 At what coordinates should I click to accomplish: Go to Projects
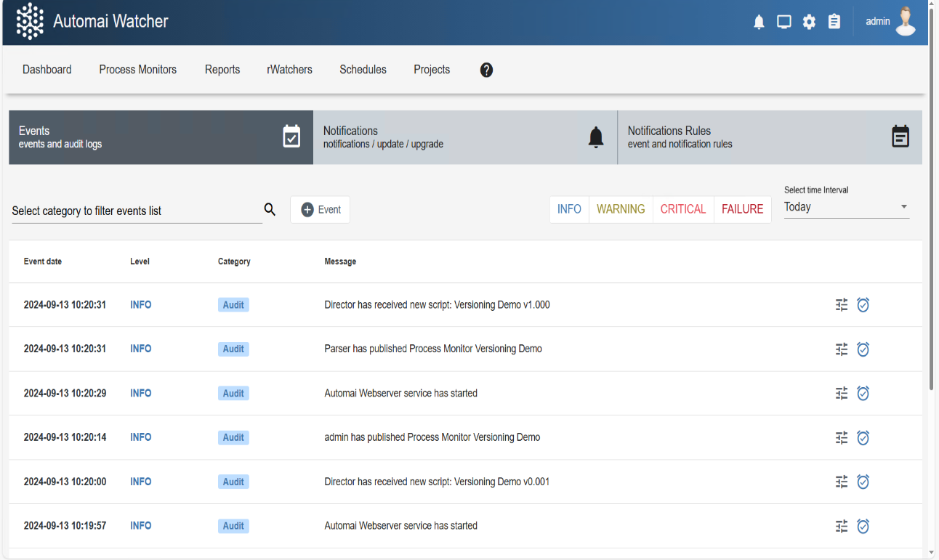[432, 70]
